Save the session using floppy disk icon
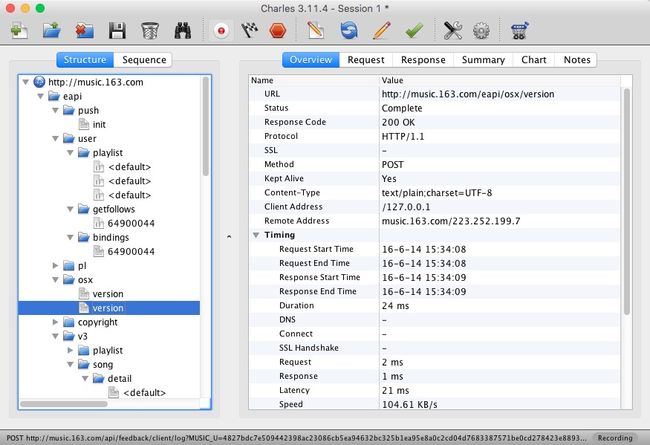The width and height of the screenshot is (650, 445). point(117,31)
